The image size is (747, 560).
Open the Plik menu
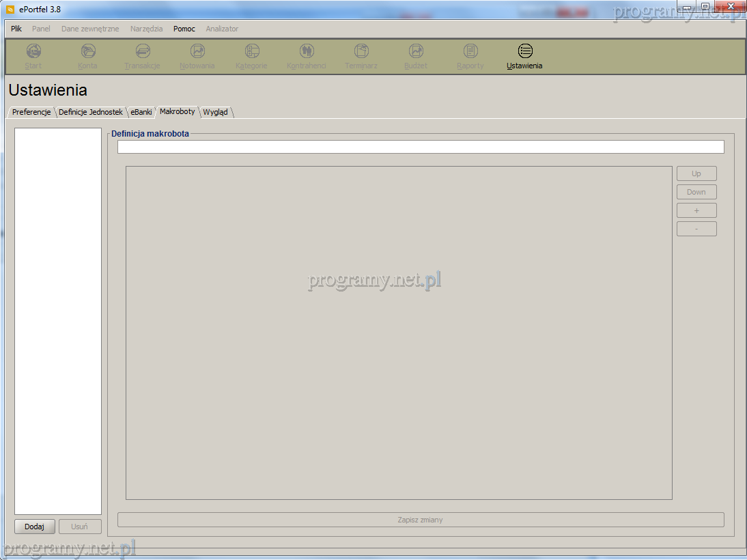16,29
